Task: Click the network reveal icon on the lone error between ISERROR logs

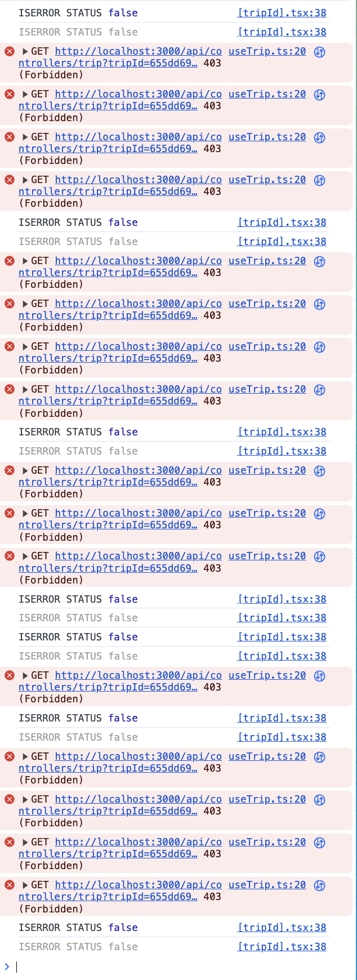Action: click(x=319, y=676)
